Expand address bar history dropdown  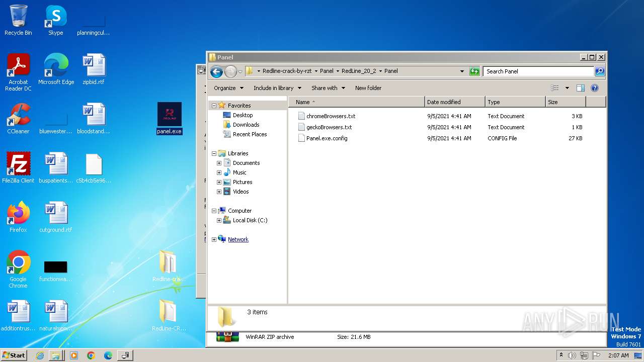[462, 71]
